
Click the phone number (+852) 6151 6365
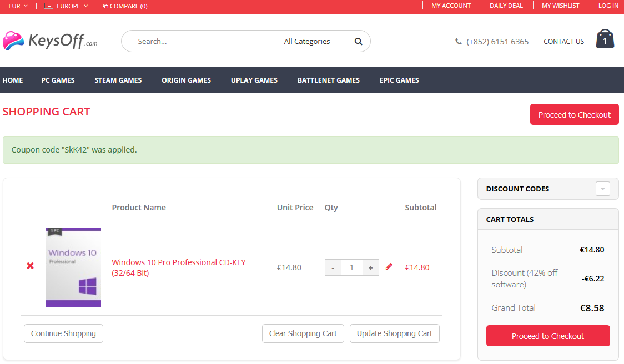(x=497, y=42)
